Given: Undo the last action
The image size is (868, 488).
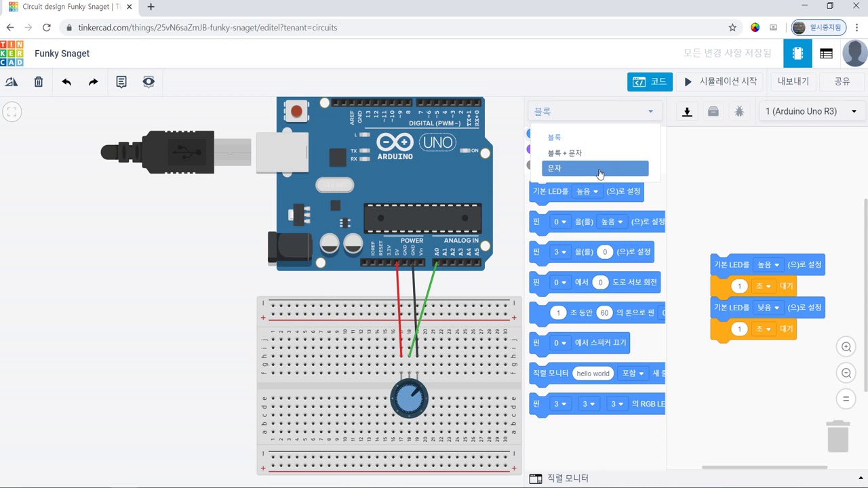Looking at the screenshot, I should pyautogui.click(x=66, y=82).
